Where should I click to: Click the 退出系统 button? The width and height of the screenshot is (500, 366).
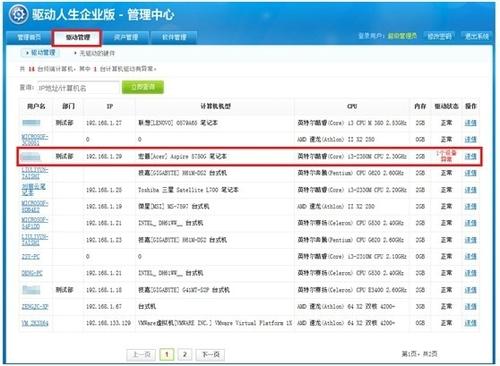476,36
